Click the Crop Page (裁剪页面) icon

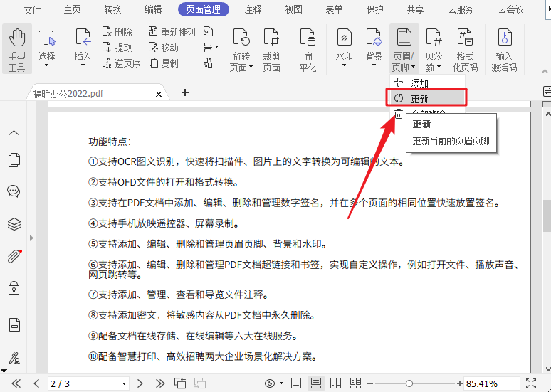[271, 49]
